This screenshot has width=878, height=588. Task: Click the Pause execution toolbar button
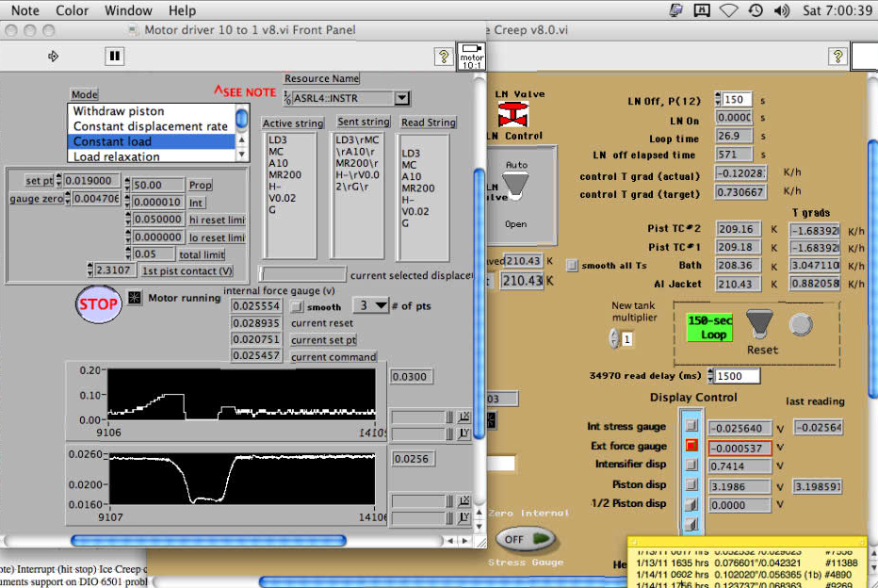click(x=114, y=57)
